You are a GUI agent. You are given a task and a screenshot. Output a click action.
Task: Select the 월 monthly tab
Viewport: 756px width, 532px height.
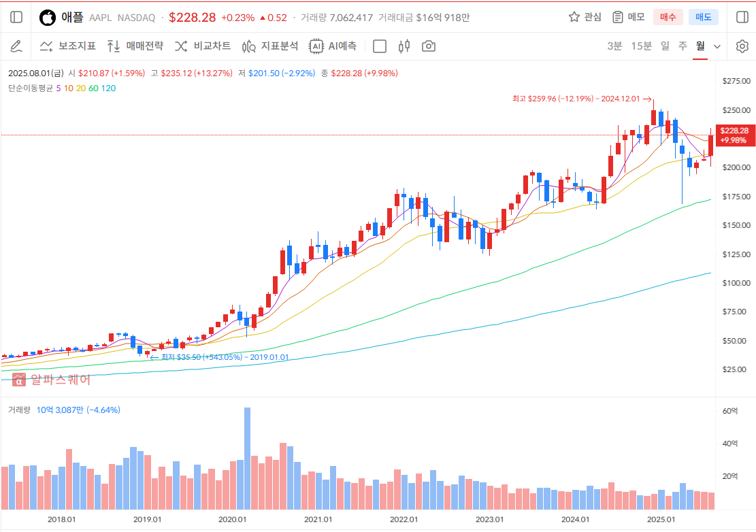pyautogui.click(x=700, y=46)
